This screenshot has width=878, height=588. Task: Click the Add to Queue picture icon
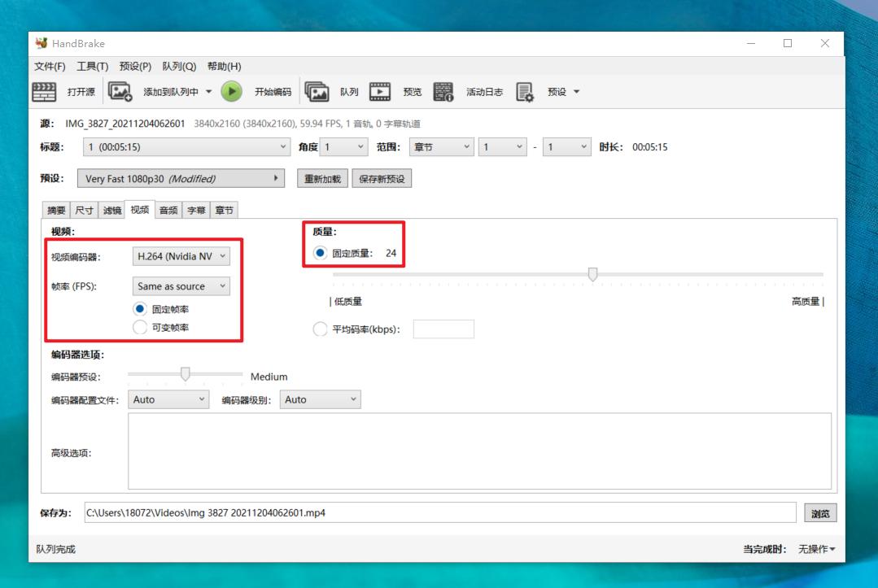point(120,92)
